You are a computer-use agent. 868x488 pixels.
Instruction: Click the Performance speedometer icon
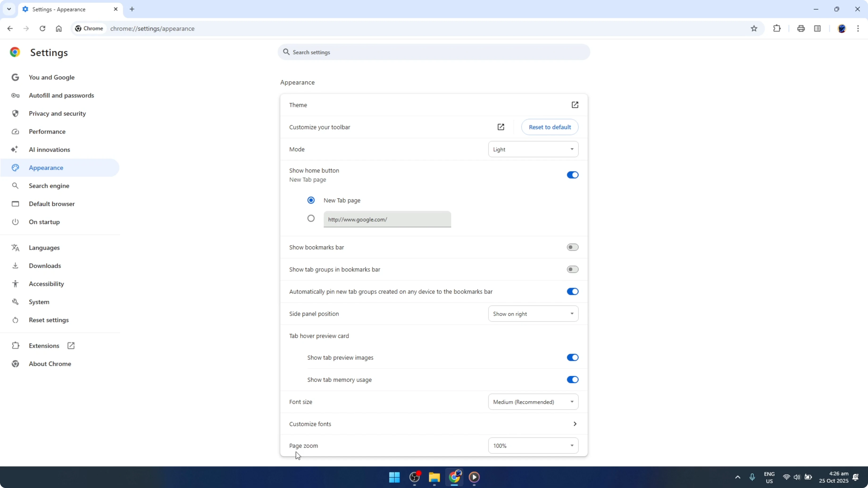15,131
